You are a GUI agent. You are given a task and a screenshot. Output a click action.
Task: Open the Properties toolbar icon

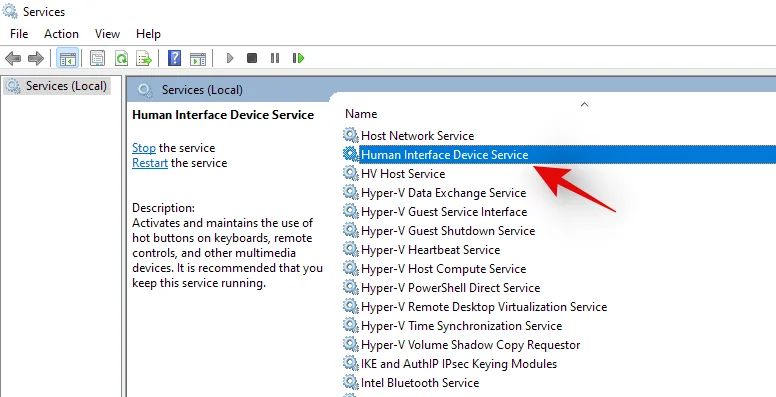[x=97, y=58]
